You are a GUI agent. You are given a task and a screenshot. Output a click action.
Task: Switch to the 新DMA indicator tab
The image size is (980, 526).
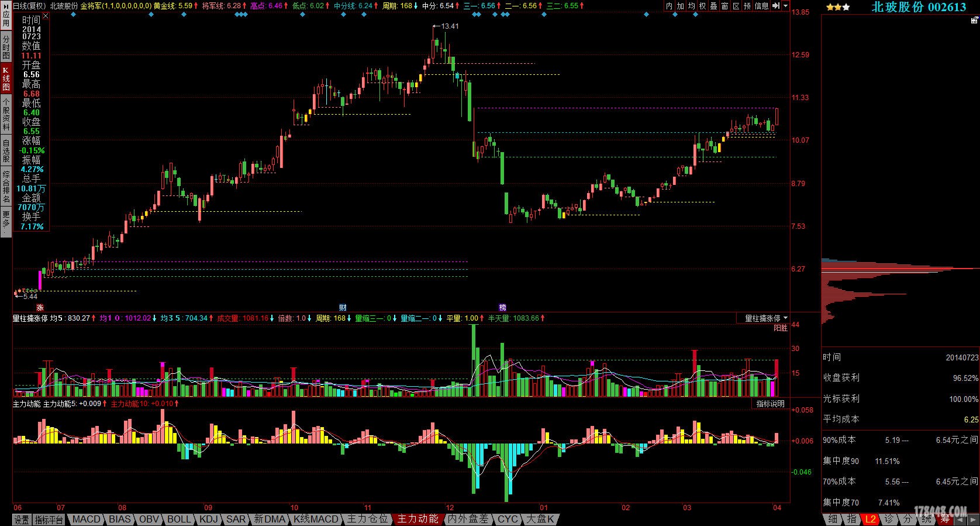point(270,519)
